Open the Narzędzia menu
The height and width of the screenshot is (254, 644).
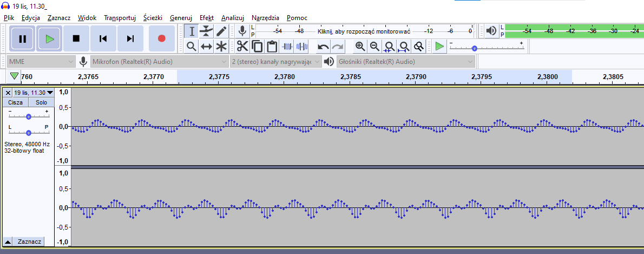coord(265,18)
